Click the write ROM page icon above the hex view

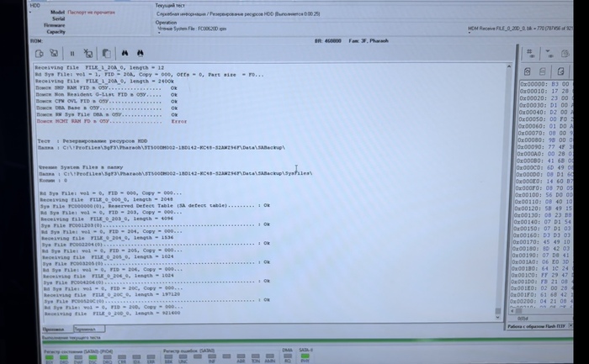tap(560, 71)
